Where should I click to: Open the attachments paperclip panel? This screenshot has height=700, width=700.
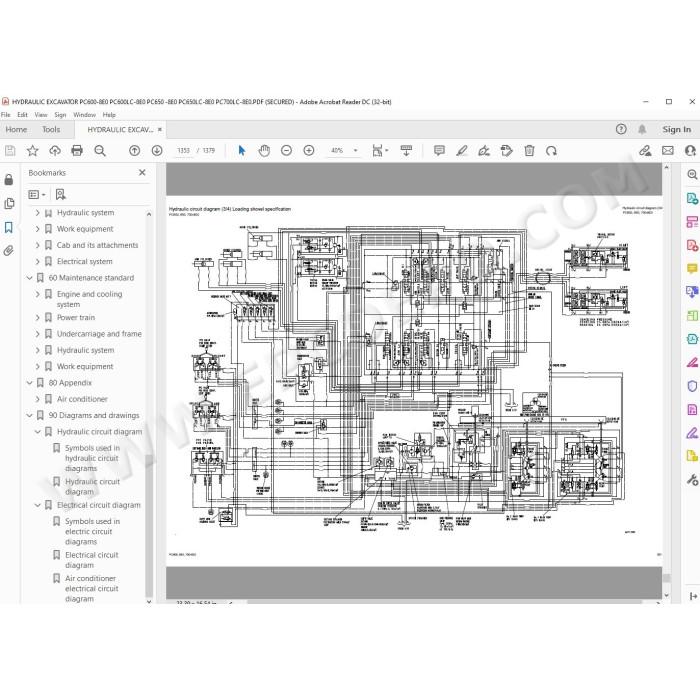[x=8, y=251]
